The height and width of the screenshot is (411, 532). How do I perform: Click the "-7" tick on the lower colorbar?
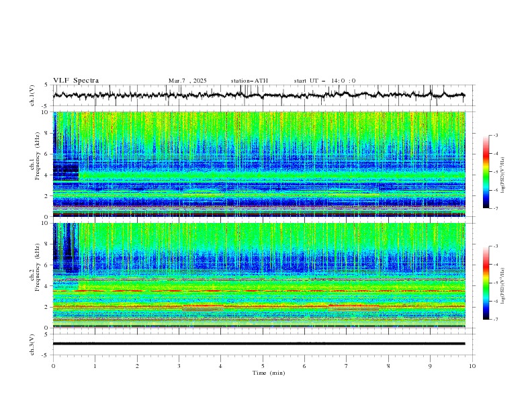click(x=495, y=320)
